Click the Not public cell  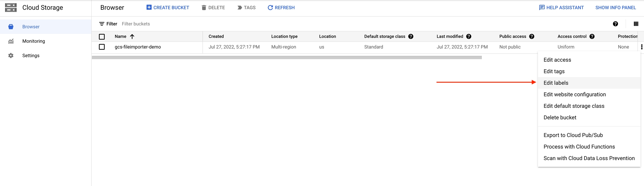point(510,47)
